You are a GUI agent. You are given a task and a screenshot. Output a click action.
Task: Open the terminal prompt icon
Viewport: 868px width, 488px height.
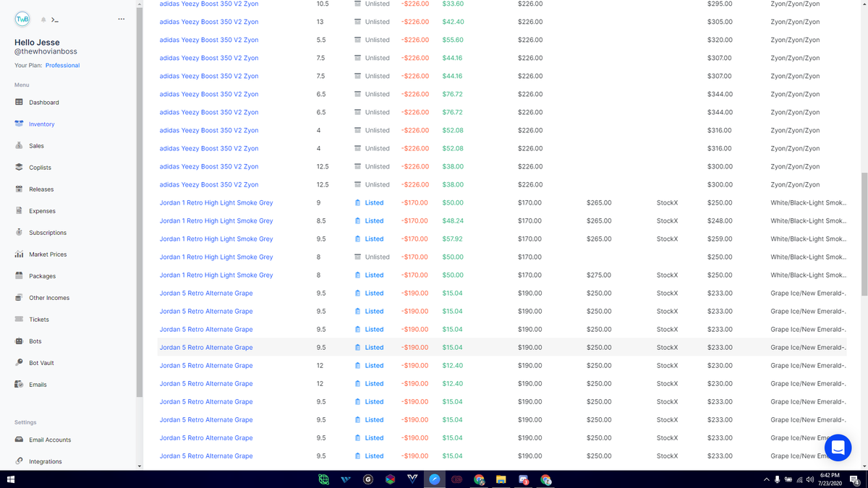(55, 20)
